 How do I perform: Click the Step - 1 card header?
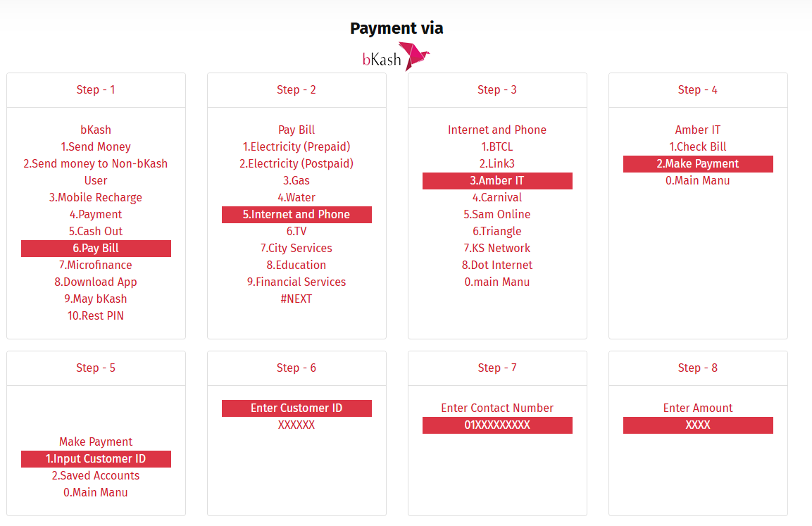click(96, 90)
